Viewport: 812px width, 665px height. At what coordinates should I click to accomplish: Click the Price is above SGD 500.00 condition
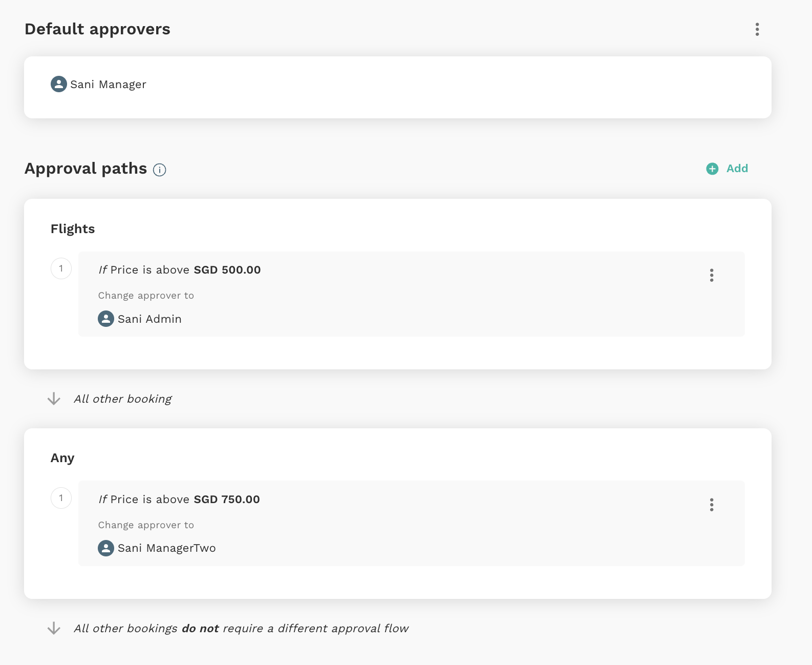180,270
